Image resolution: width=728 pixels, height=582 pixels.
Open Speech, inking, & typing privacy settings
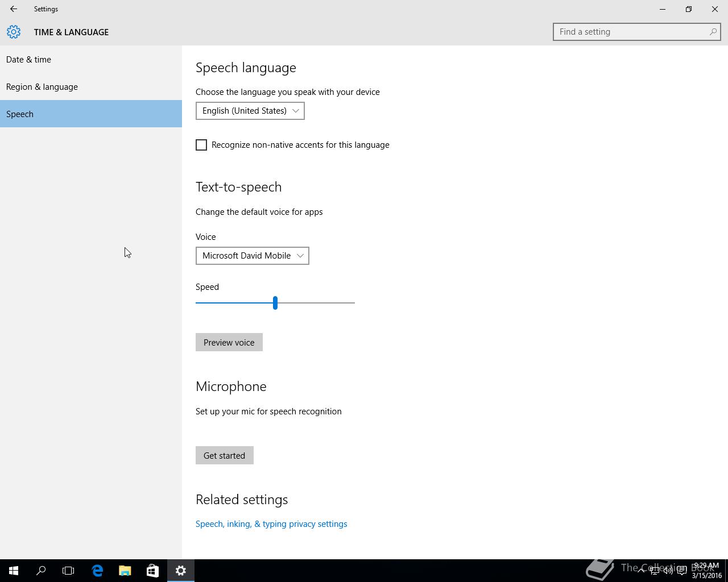pyautogui.click(x=271, y=524)
